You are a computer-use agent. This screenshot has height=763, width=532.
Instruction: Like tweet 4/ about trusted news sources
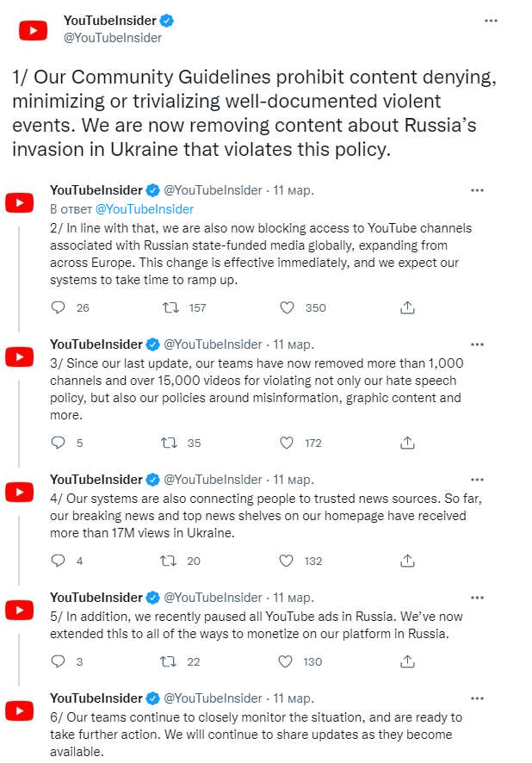(288, 561)
